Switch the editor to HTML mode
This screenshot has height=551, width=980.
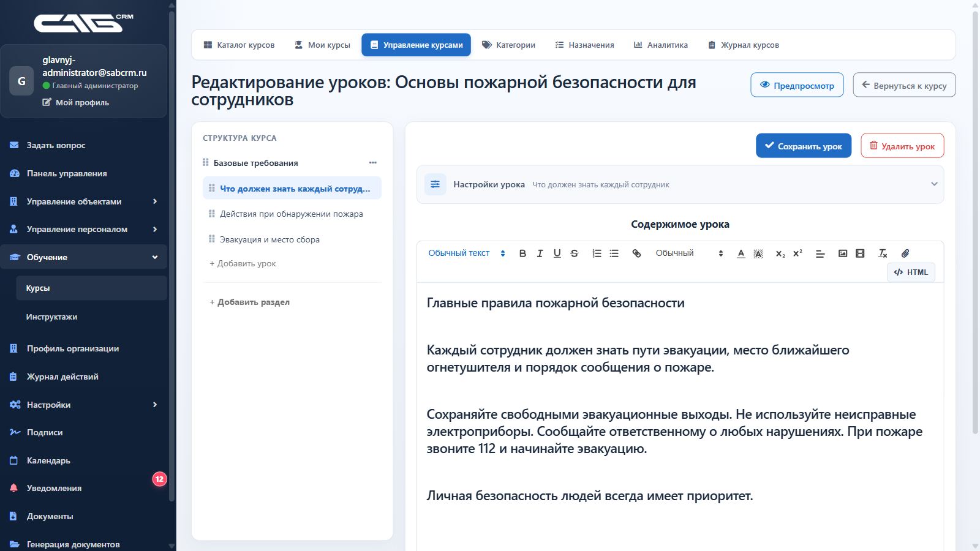(x=911, y=272)
